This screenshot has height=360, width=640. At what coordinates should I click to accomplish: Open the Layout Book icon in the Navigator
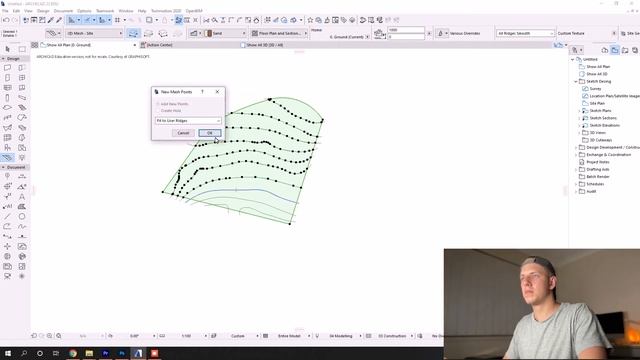point(625,50)
